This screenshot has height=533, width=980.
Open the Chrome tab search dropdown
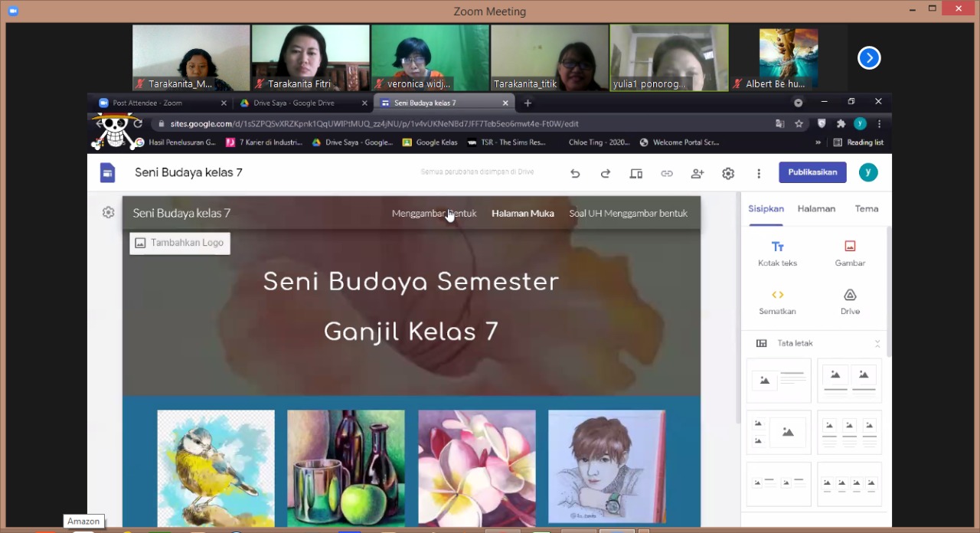(x=799, y=103)
